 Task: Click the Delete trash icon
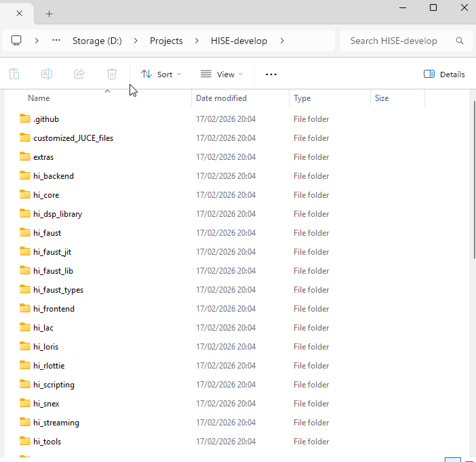[112, 74]
